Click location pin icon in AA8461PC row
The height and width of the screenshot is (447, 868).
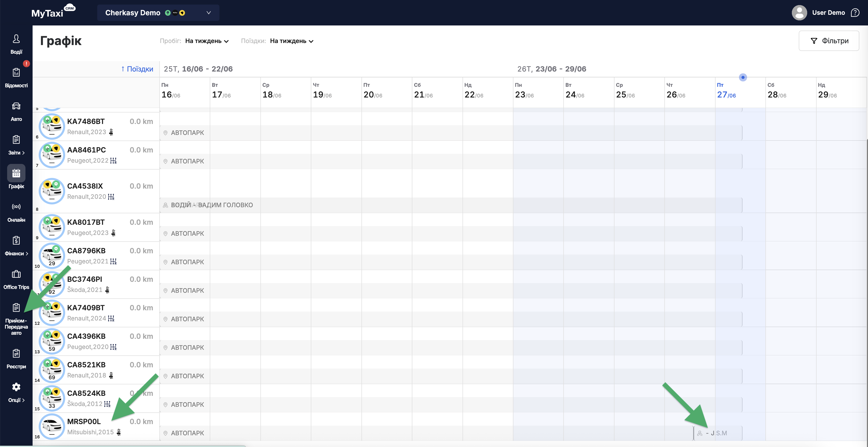[165, 161]
